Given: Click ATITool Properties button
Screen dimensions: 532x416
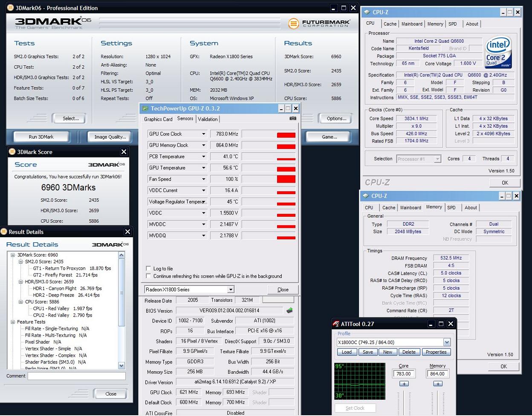Looking at the screenshot, I should click(436, 352).
